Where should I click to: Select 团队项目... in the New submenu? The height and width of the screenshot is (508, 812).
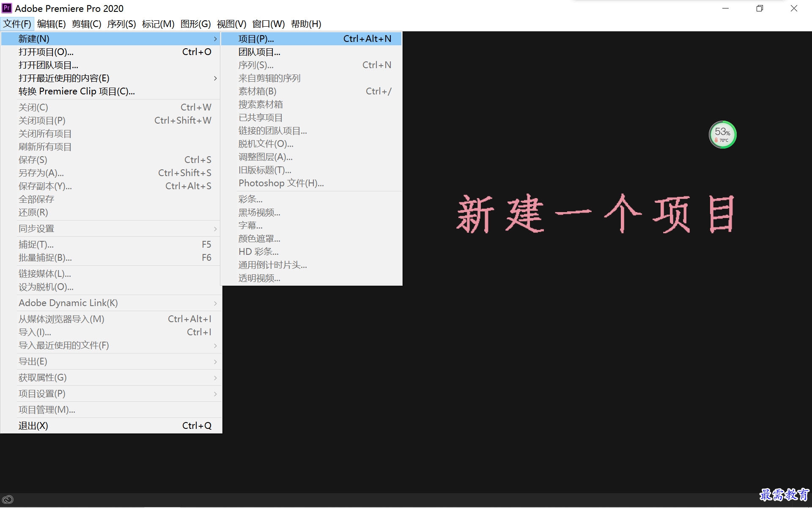click(311, 52)
